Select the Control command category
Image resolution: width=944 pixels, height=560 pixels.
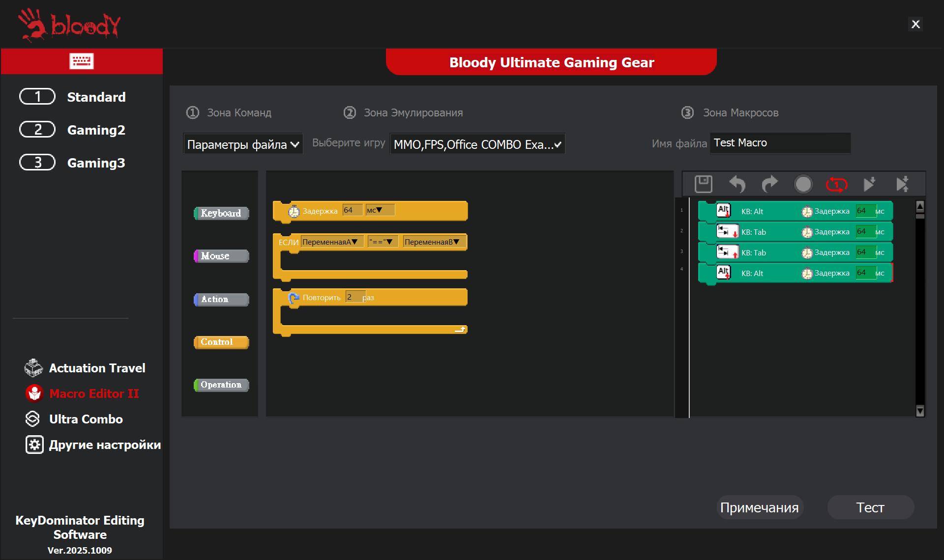[x=221, y=342]
